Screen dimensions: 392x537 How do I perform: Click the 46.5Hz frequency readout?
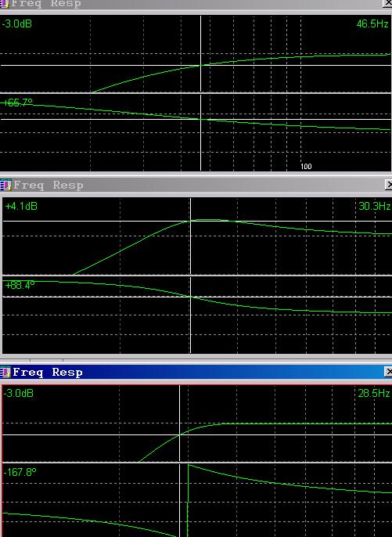(x=372, y=24)
